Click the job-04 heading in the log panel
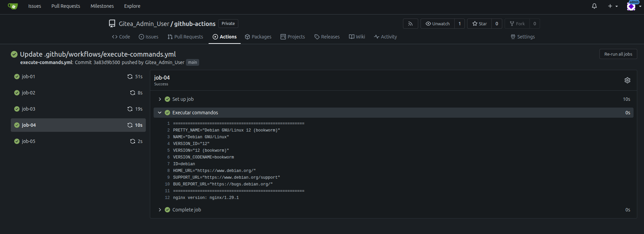The width and height of the screenshot is (644, 234). pos(162,78)
